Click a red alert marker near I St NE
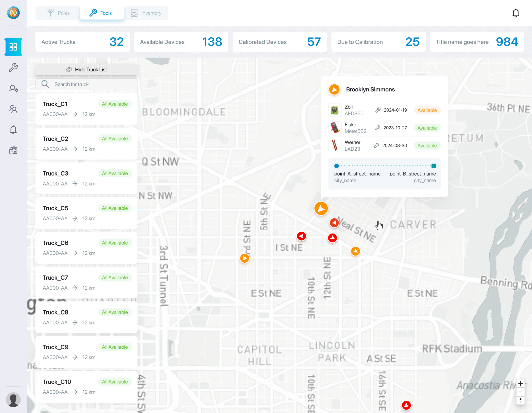Viewport: 532px width, 413px height. [302, 236]
